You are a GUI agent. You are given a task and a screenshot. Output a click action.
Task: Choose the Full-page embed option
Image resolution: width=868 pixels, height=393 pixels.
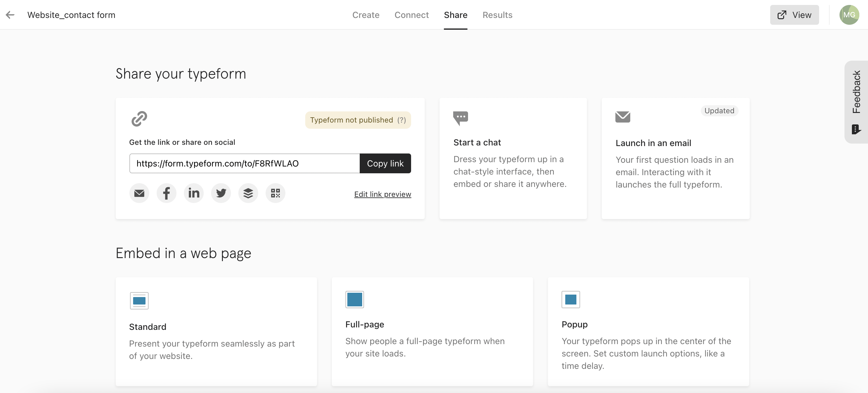tap(432, 332)
